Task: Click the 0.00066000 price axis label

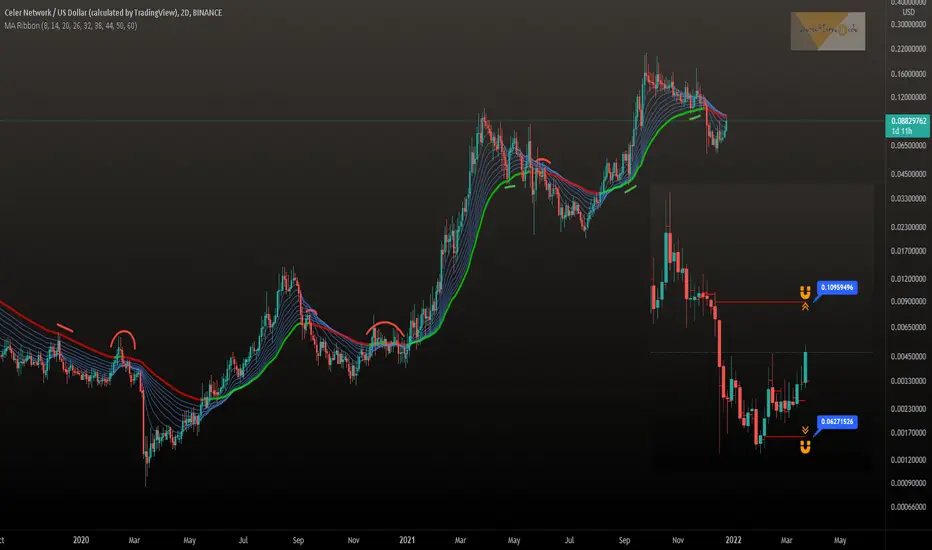Action: click(x=908, y=507)
